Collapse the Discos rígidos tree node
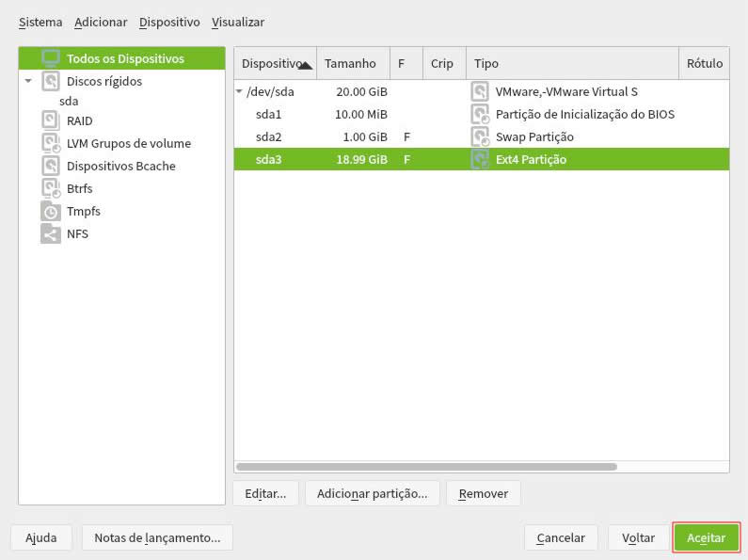 click(x=28, y=81)
